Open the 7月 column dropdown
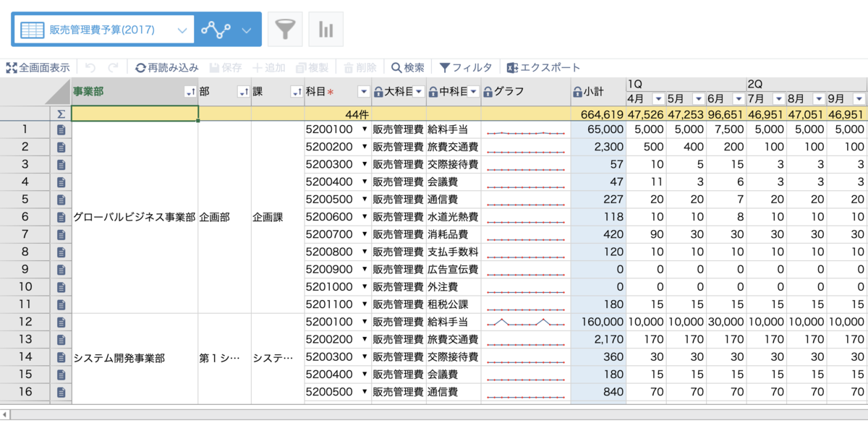This screenshot has width=868, height=423. point(778,98)
